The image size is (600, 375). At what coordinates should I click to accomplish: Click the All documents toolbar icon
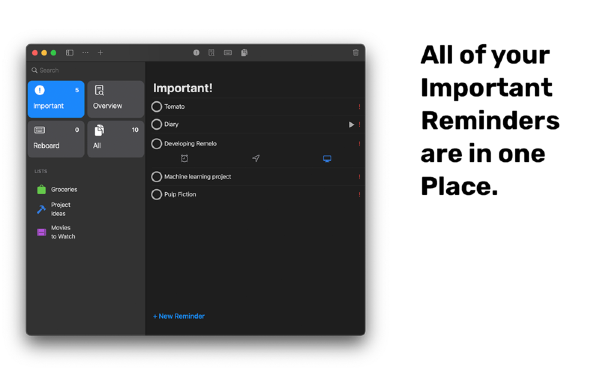244,52
